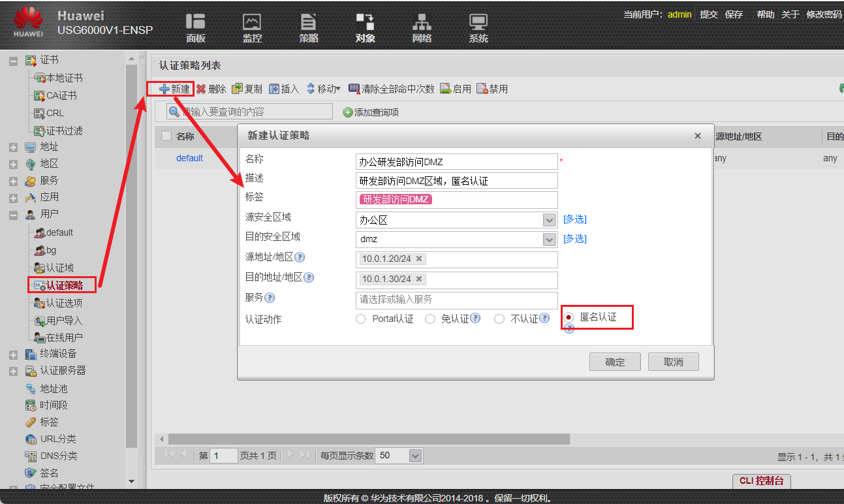Open the 系统 system tab

[478, 29]
